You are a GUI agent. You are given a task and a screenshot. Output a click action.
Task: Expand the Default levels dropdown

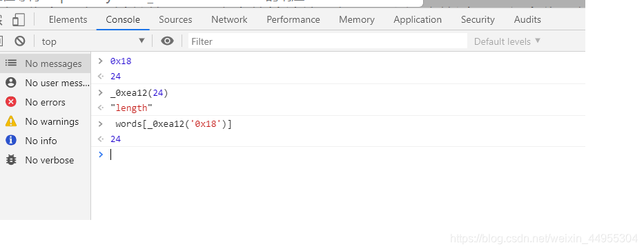point(507,41)
